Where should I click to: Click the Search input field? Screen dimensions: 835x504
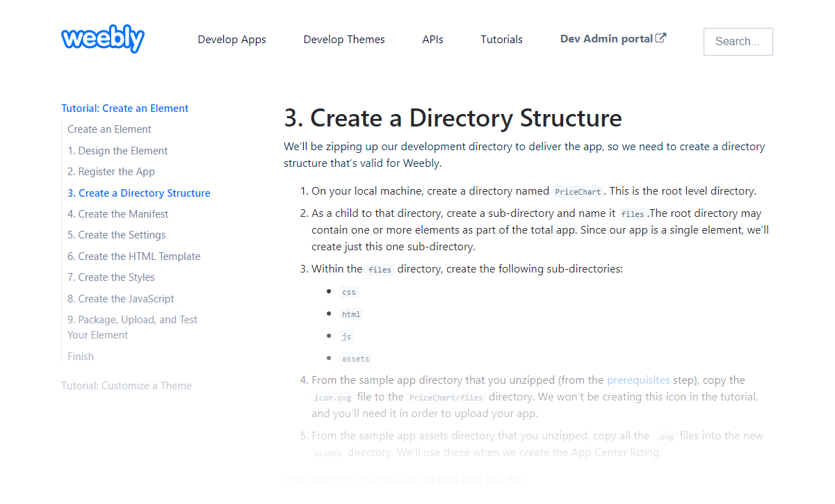(738, 41)
